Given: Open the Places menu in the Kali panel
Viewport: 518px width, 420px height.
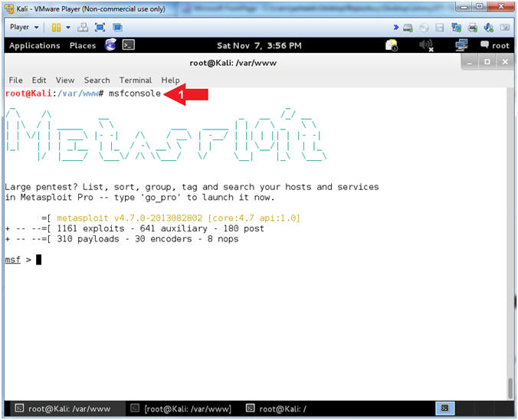Looking at the screenshot, I should click(83, 45).
